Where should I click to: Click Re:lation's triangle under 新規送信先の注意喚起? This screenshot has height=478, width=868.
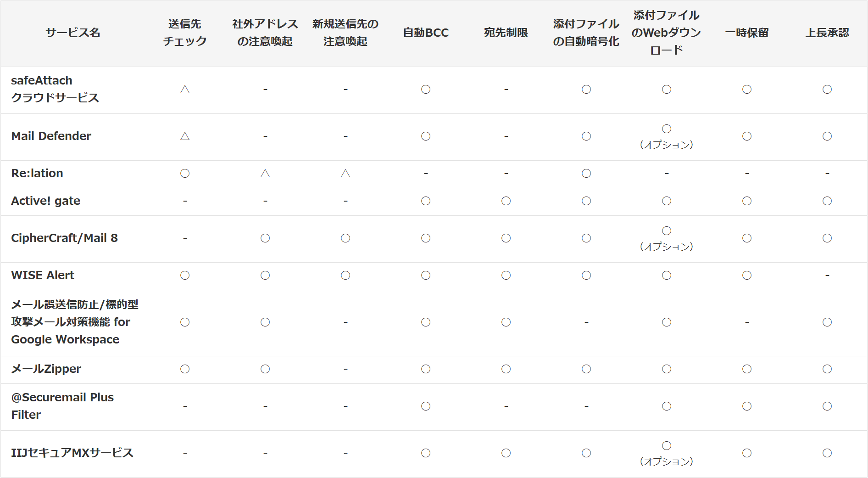[x=345, y=173]
